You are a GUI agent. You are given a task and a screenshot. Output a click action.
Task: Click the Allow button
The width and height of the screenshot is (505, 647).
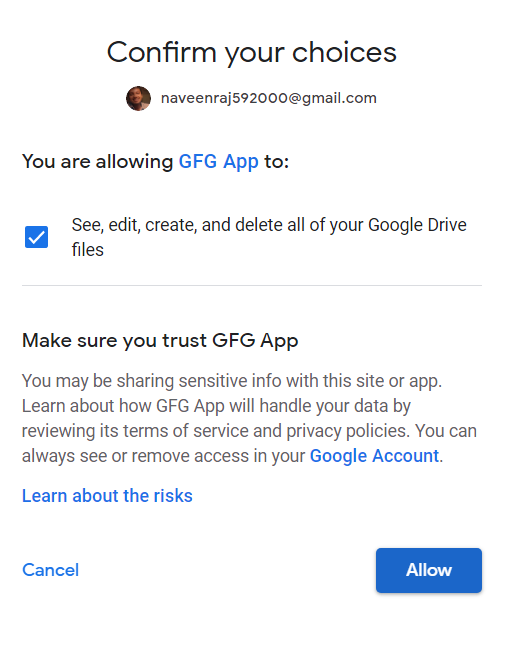429,570
